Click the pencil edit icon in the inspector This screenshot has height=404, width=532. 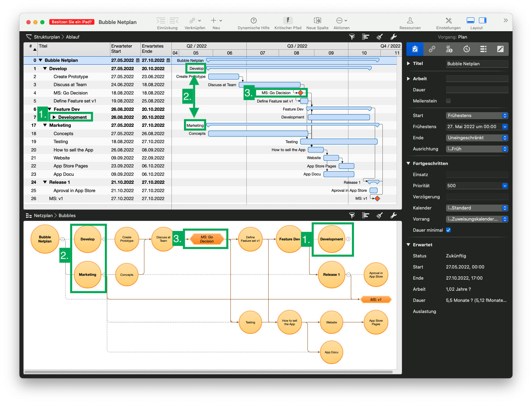(500, 49)
